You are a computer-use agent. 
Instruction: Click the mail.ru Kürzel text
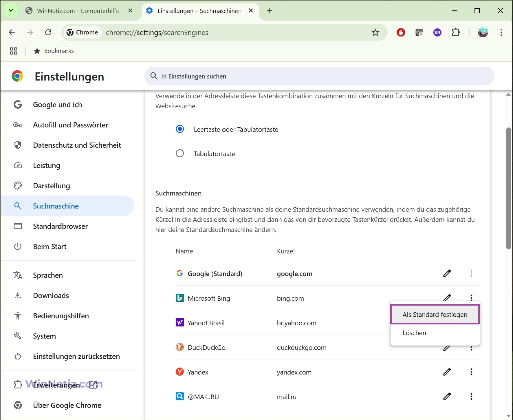tap(286, 397)
